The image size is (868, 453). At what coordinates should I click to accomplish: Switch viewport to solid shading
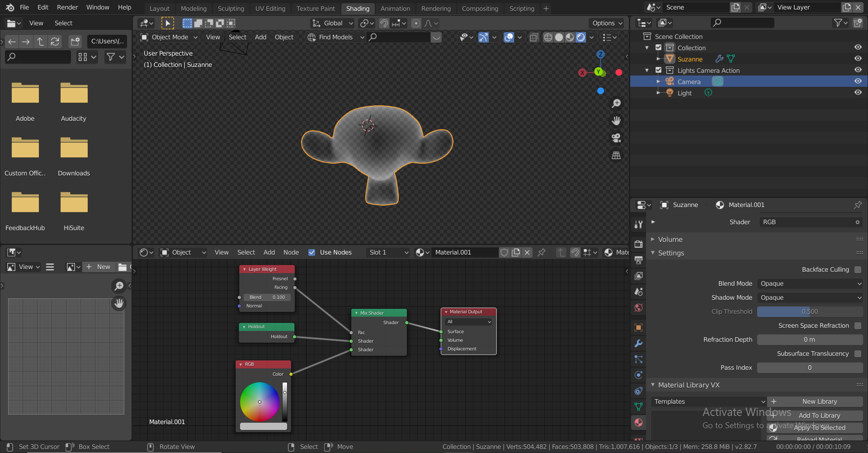point(559,37)
